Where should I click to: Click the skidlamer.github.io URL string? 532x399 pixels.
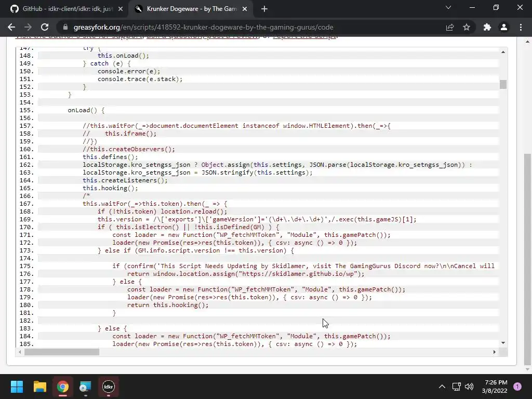pyautogui.click(x=298, y=274)
